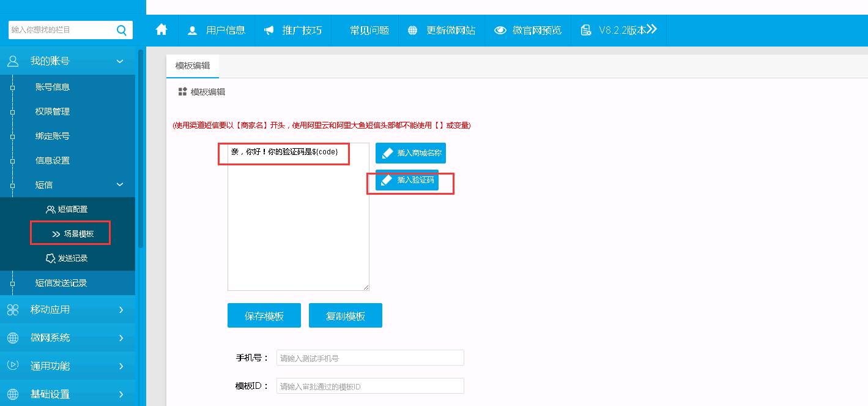Click the 模板ID field label
Viewport: 868px width, 406px height.
(252, 386)
